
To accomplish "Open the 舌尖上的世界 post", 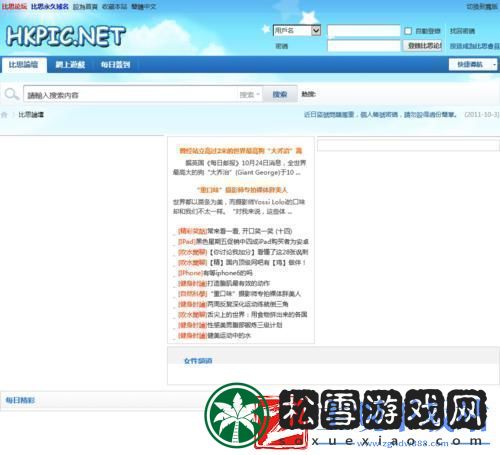I will 257,315.
